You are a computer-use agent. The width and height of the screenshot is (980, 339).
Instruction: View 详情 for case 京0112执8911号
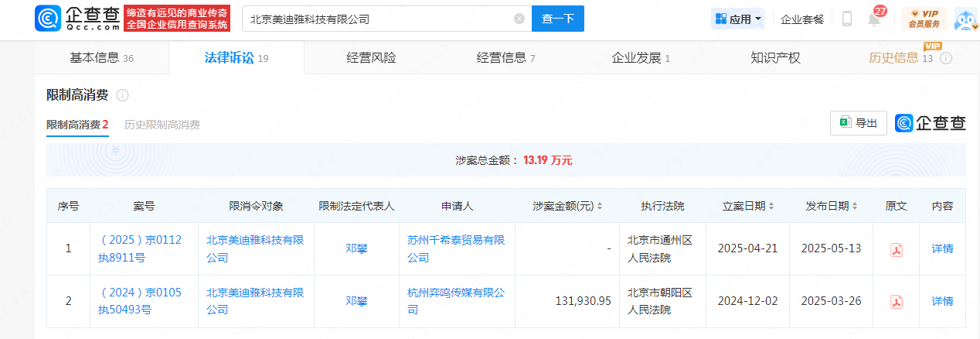tap(942, 249)
